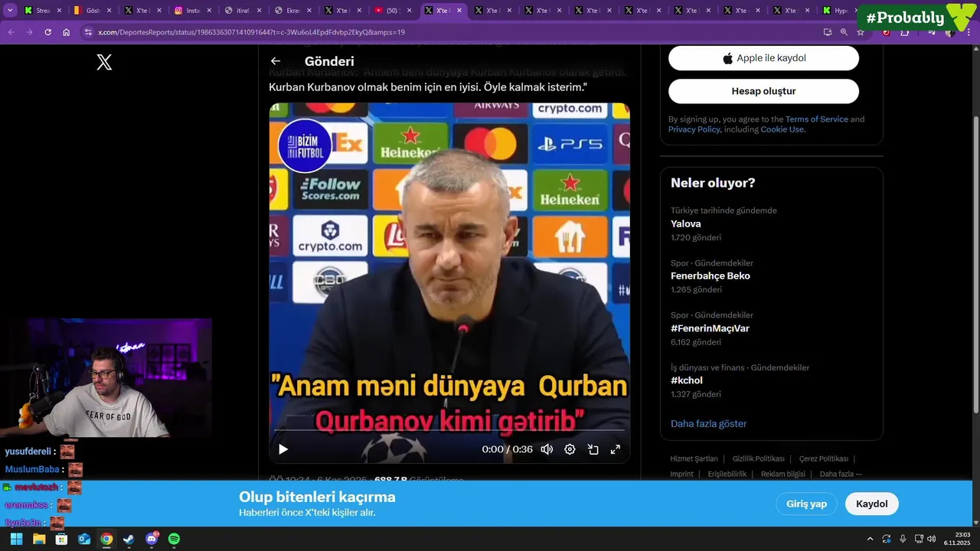This screenshot has height=551, width=980.
Task: Switch to the Ekran tab
Action: pos(291,11)
